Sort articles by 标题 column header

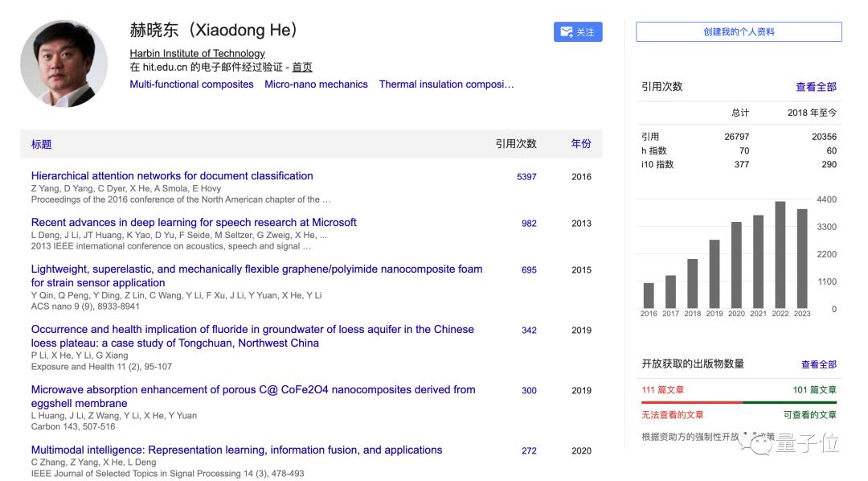tap(42, 144)
